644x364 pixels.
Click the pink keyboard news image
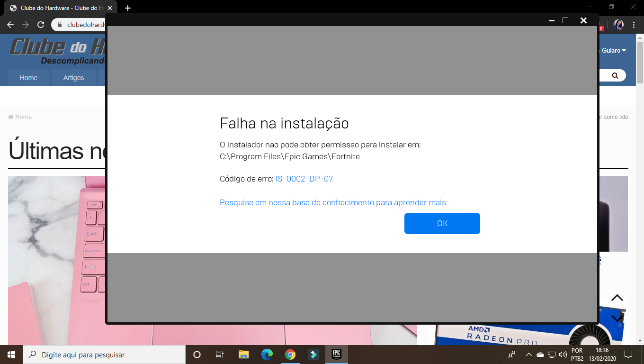tap(57, 261)
